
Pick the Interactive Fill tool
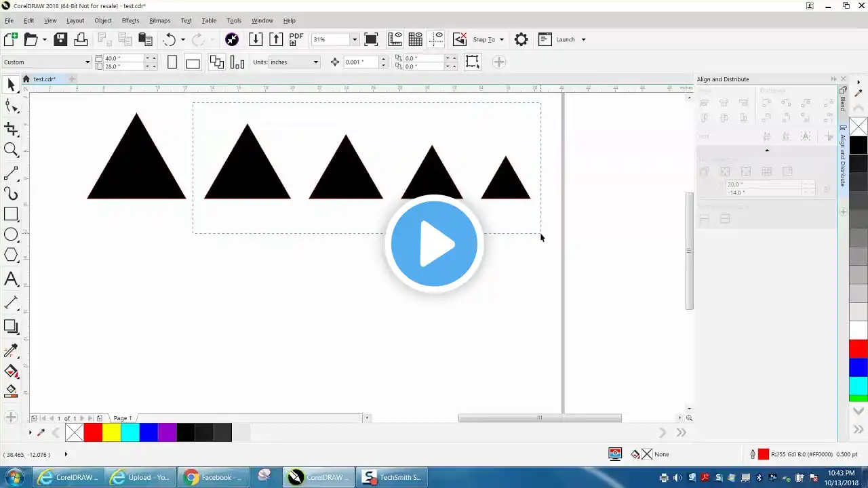11,371
